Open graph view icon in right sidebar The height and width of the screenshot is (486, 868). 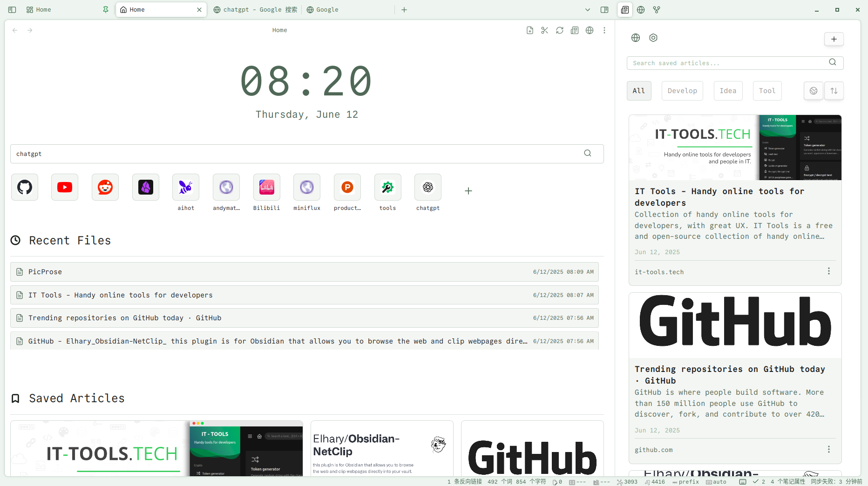click(657, 10)
